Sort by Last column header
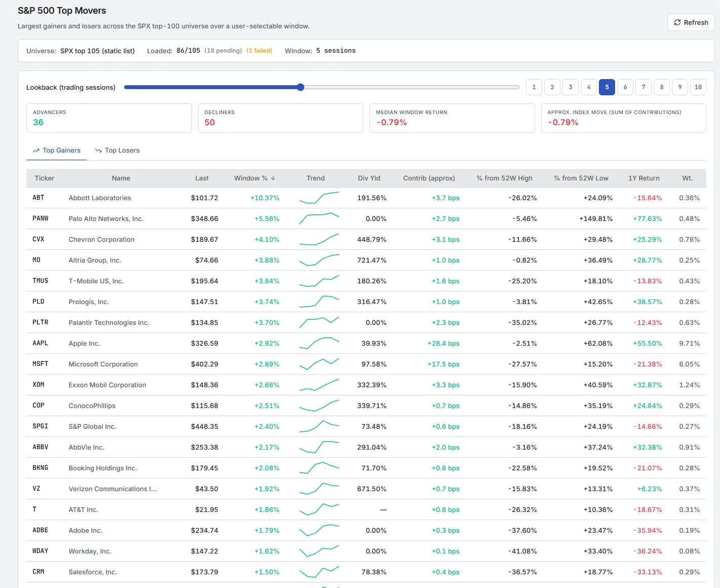Screen dimensions: 720x588 [202, 178]
